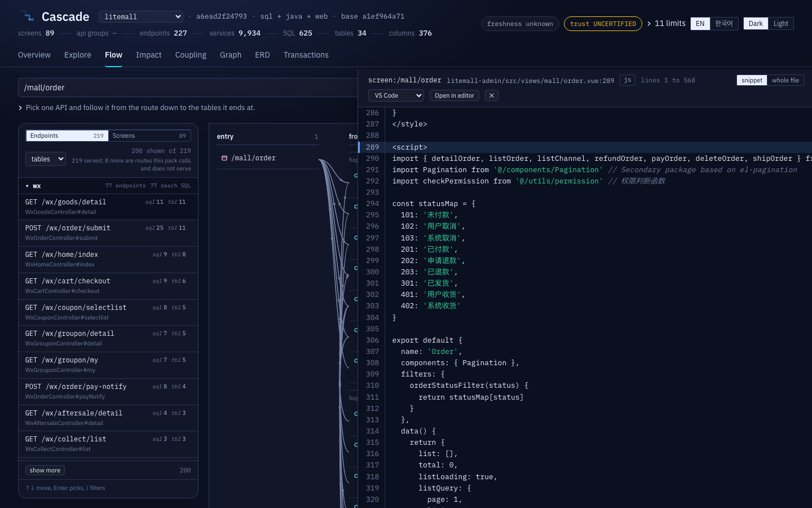Click the base a1ef964a71 label
The height and width of the screenshot is (508, 812).
tap(372, 16)
